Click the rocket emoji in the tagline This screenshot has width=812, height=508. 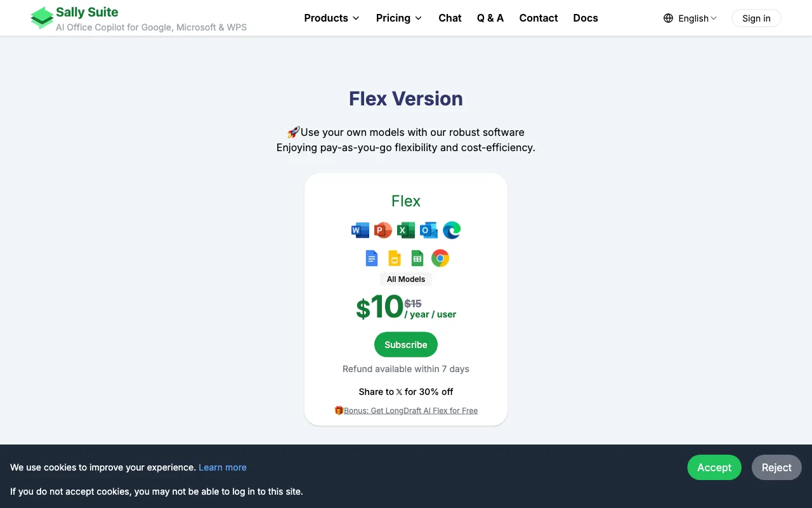[x=294, y=132]
